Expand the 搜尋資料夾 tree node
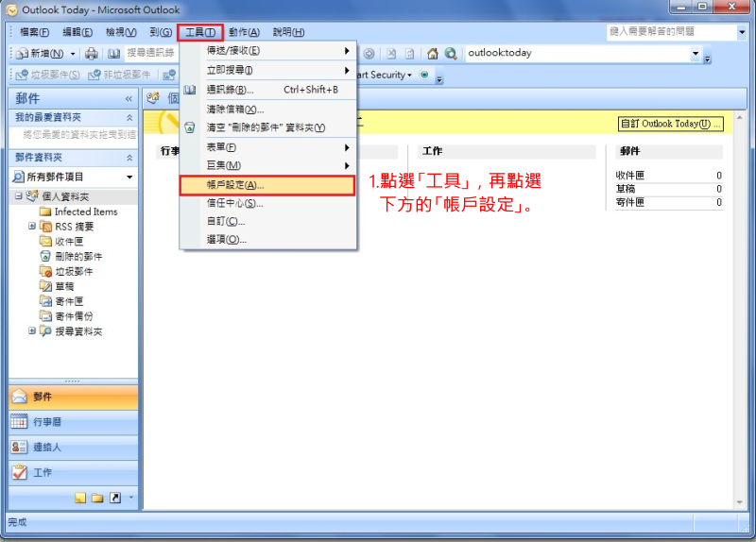756x542 pixels. click(32, 331)
